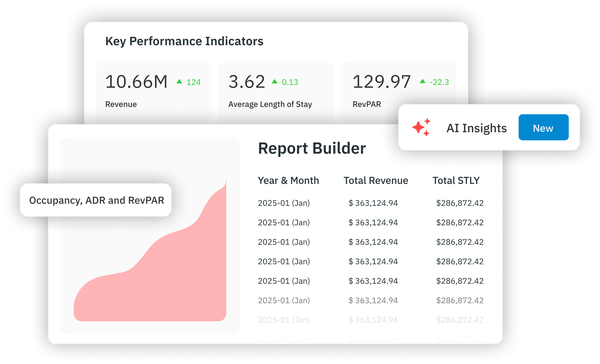Click the green up arrow beside 124
The height and width of the screenshot is (364, 600).
pyautogui.click(x=179, y=81)
